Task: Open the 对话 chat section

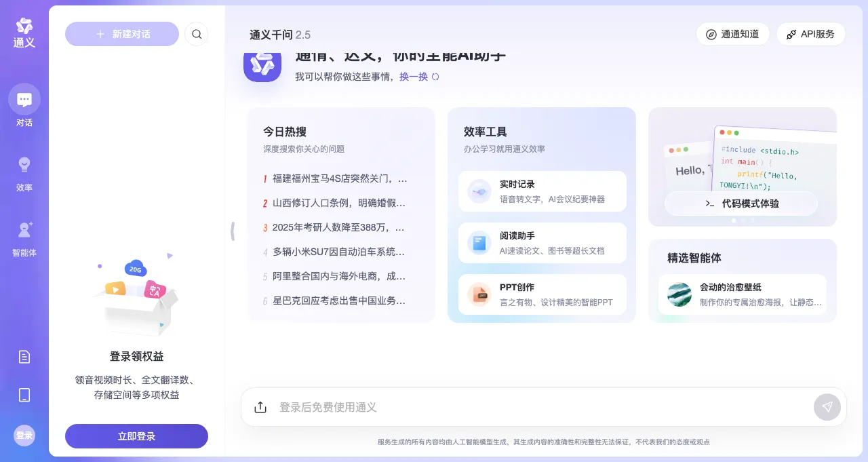Action: click(24, 106)
